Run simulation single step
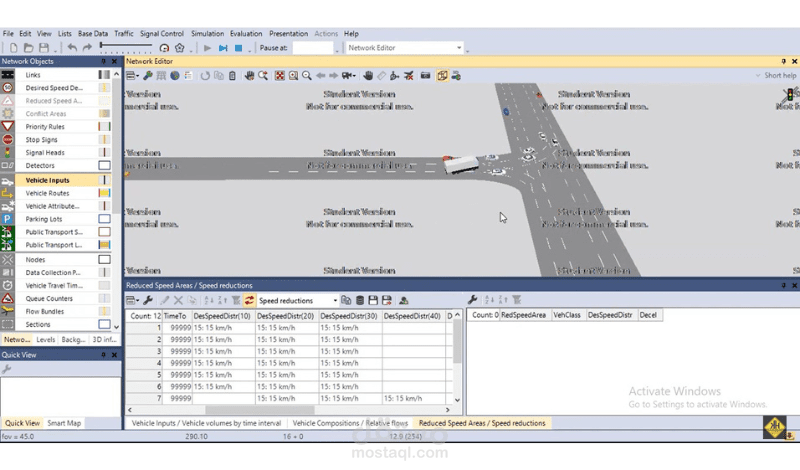 click(223, 48)
